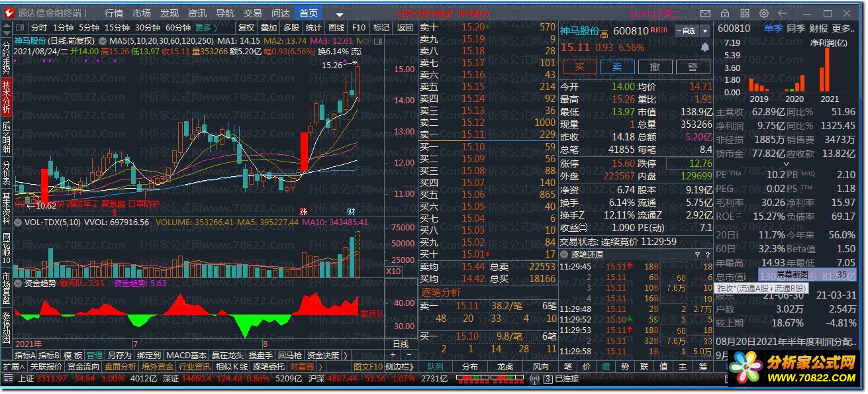868x394 pixels.
Task: Click the 撤 cancel order button
Action: [655, 67]
